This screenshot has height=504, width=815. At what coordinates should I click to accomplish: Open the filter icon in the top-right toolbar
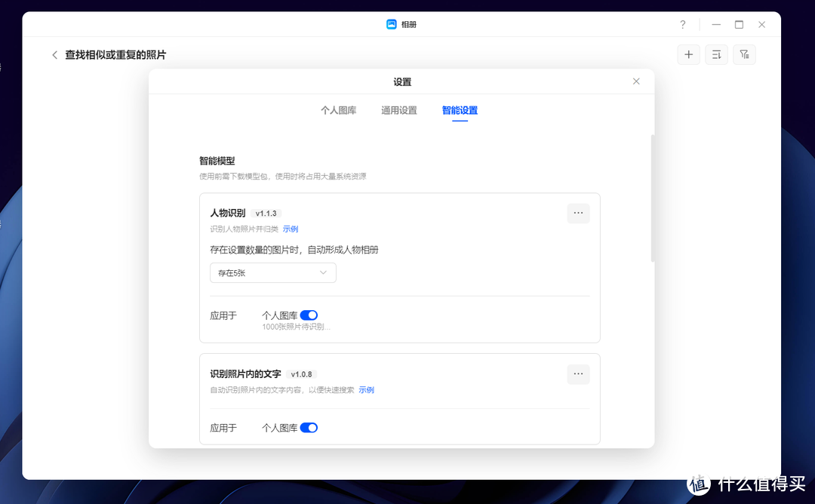point(744,54)
